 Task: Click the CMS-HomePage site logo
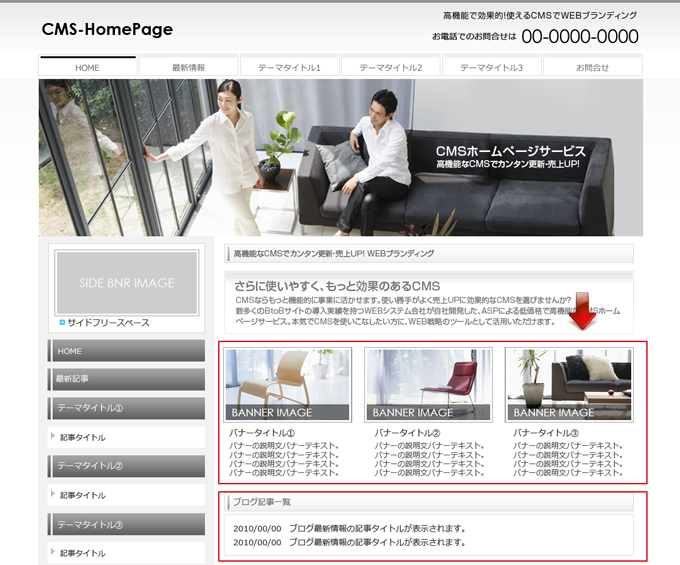[107, 30]
